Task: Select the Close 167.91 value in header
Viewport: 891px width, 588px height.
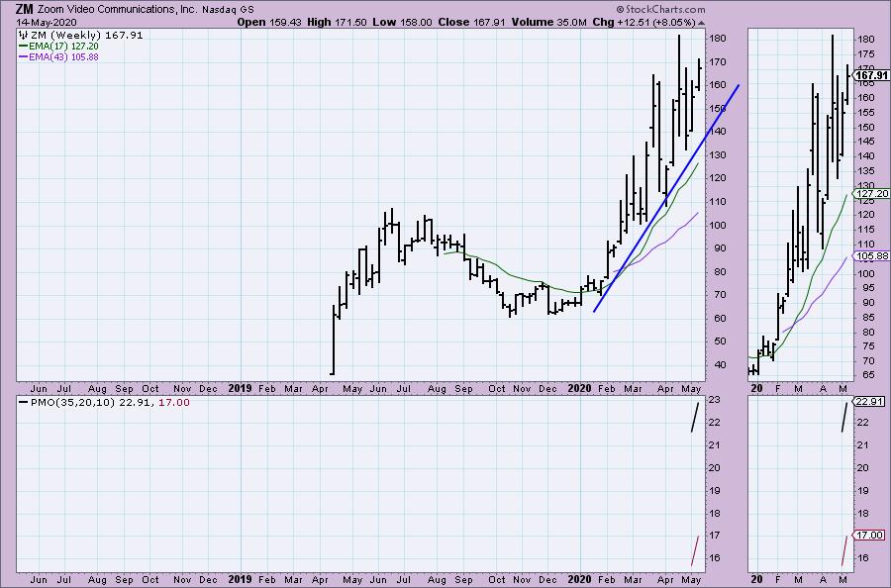Action: (x=471, y=22)
